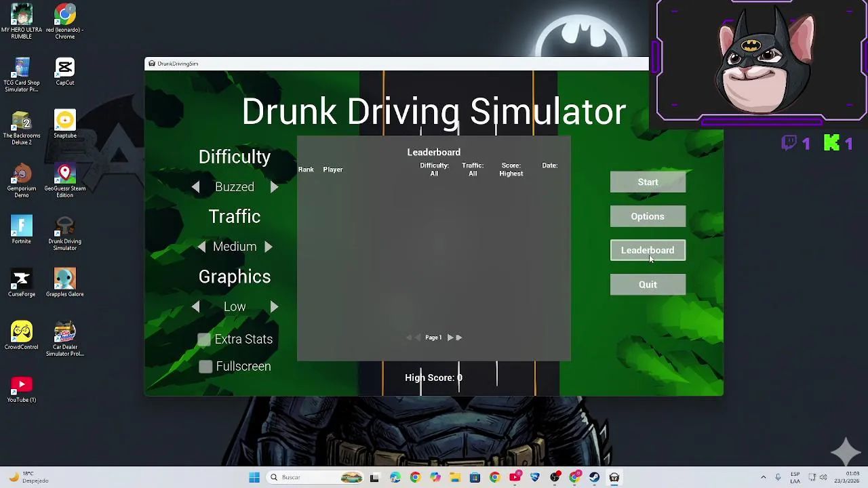
Task: Select The Backrooms Deluxe 2 shortcut
Action: pos(21,128)
